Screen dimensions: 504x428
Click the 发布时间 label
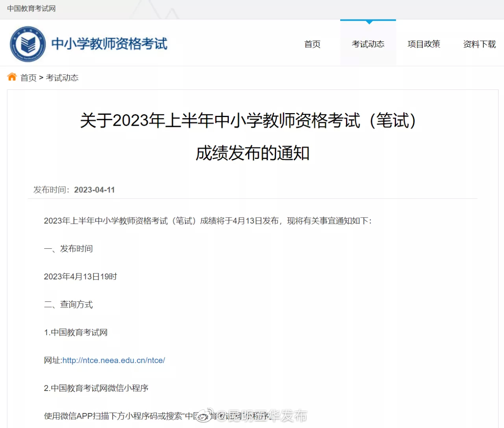pos(50,190)
